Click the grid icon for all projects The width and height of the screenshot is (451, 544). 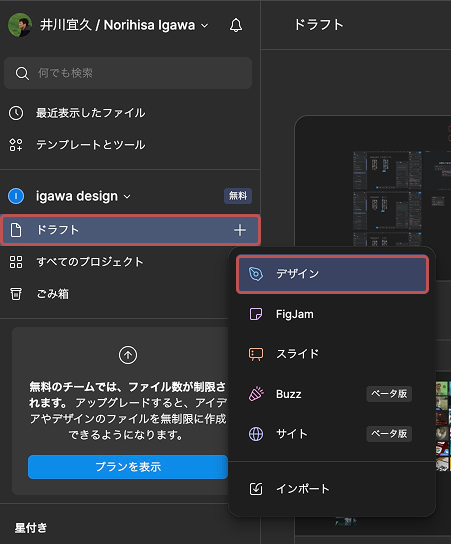pyautogui.click(x=16, y=262)
